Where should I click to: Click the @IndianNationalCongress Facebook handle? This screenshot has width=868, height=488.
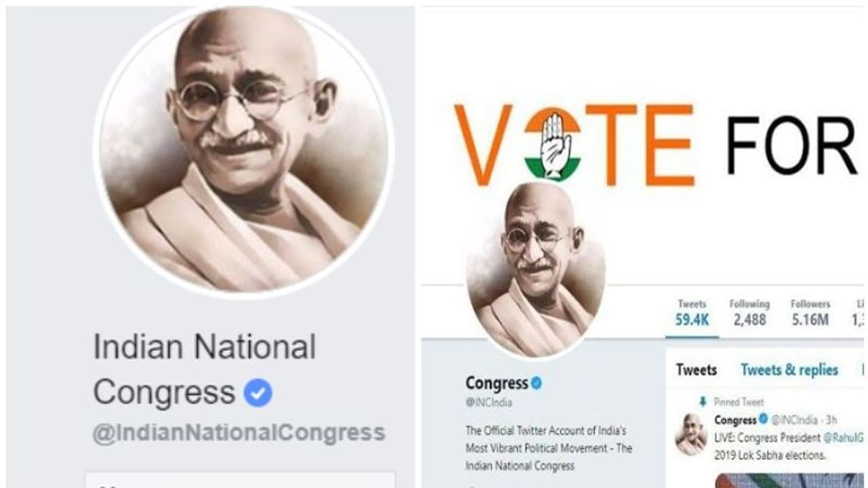(x=239, y=433)
